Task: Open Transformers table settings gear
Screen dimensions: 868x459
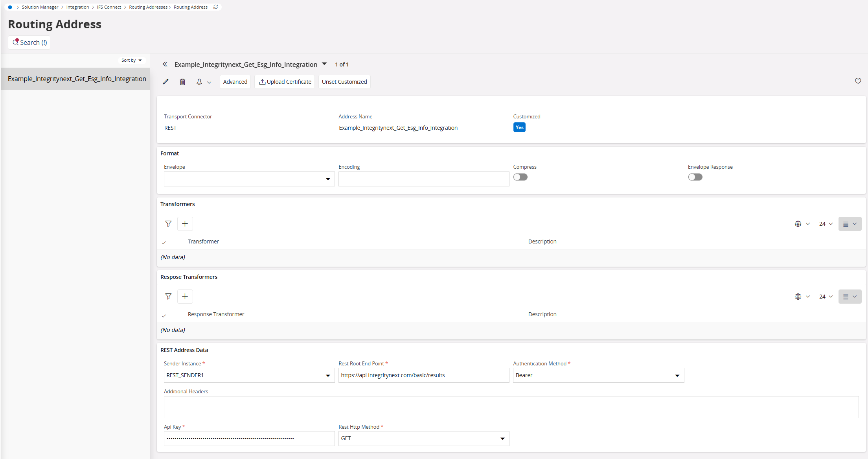Action: coord(798,223)
